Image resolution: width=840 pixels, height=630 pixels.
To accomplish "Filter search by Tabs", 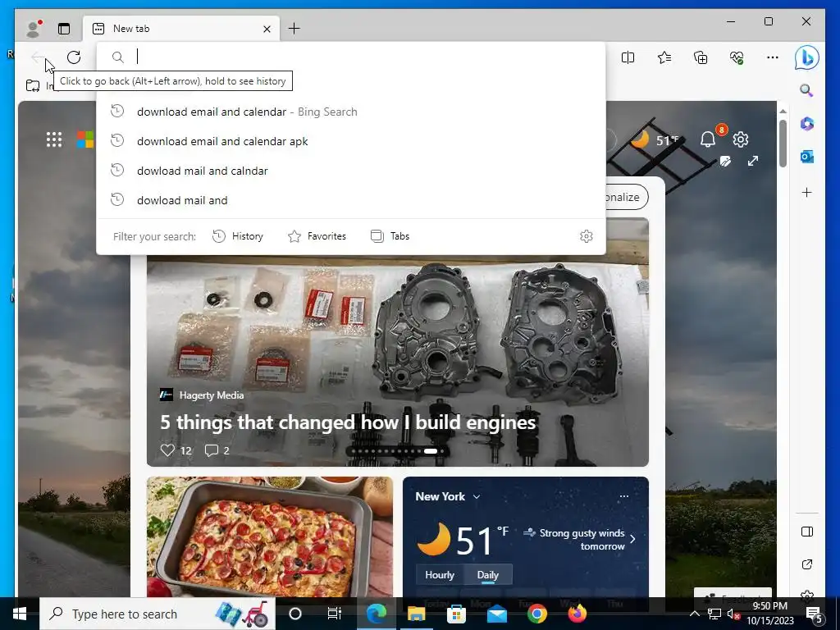I will 390,236.
